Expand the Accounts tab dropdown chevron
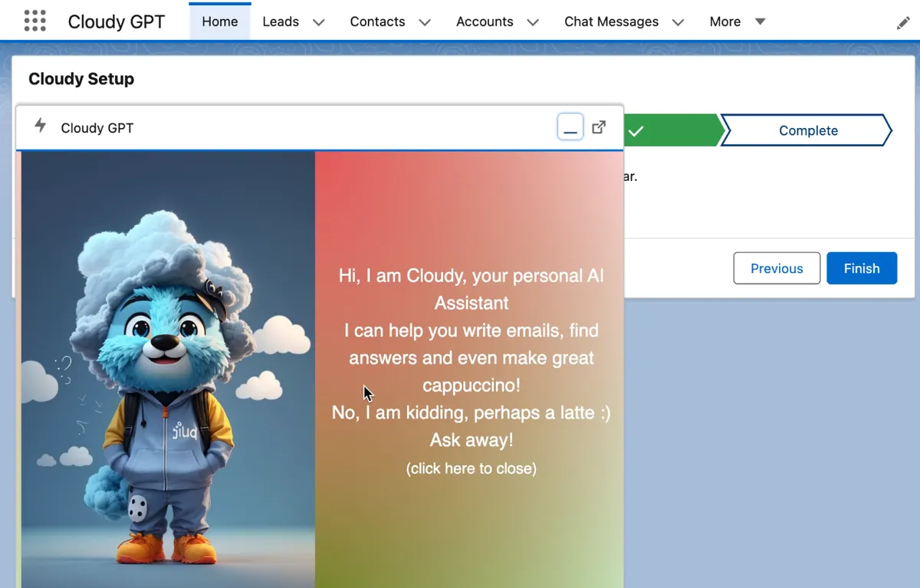Screen dimensions: 920x588 pos(533,22)
